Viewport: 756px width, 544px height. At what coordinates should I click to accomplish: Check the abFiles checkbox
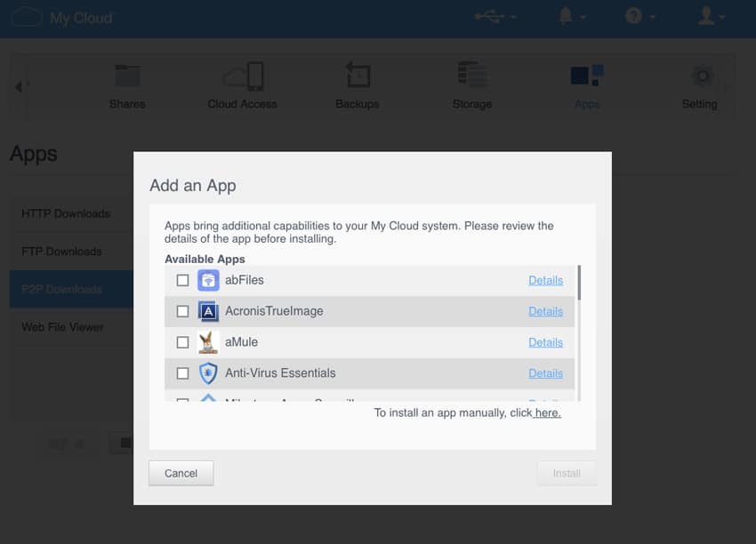click(182, 280)
